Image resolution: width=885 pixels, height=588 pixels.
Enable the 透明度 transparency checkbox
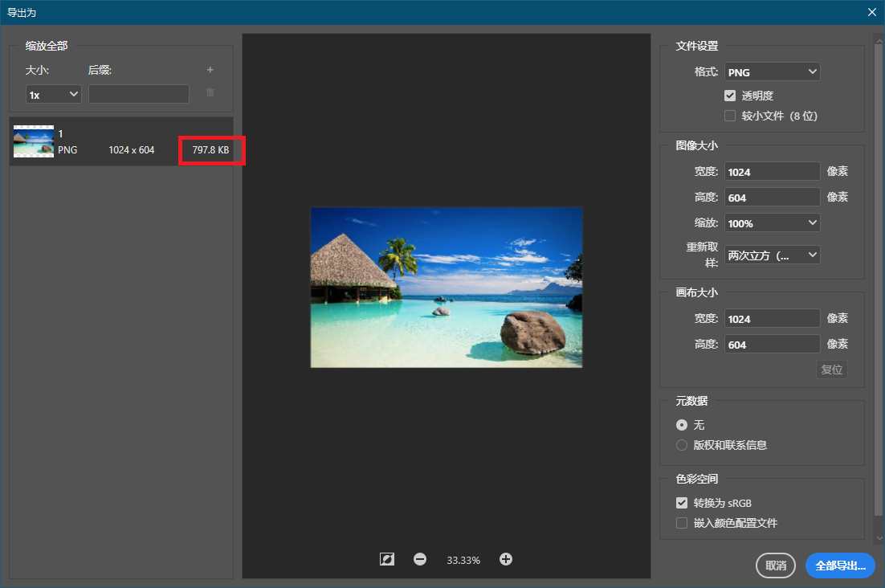730,96
